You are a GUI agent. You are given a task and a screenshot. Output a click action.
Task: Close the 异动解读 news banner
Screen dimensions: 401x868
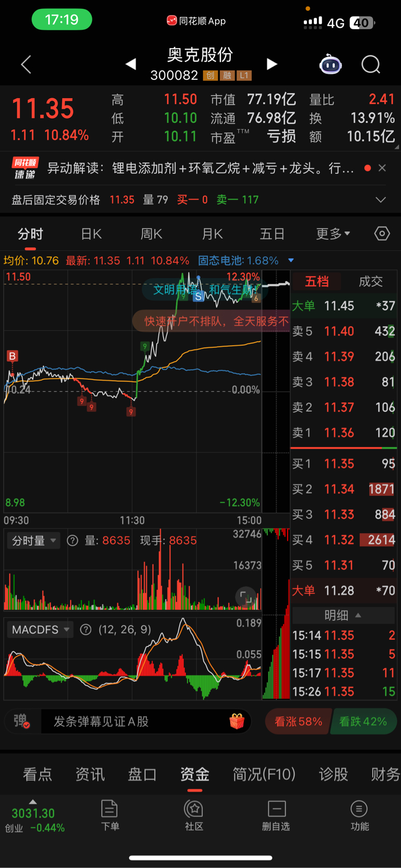[382, 168]
